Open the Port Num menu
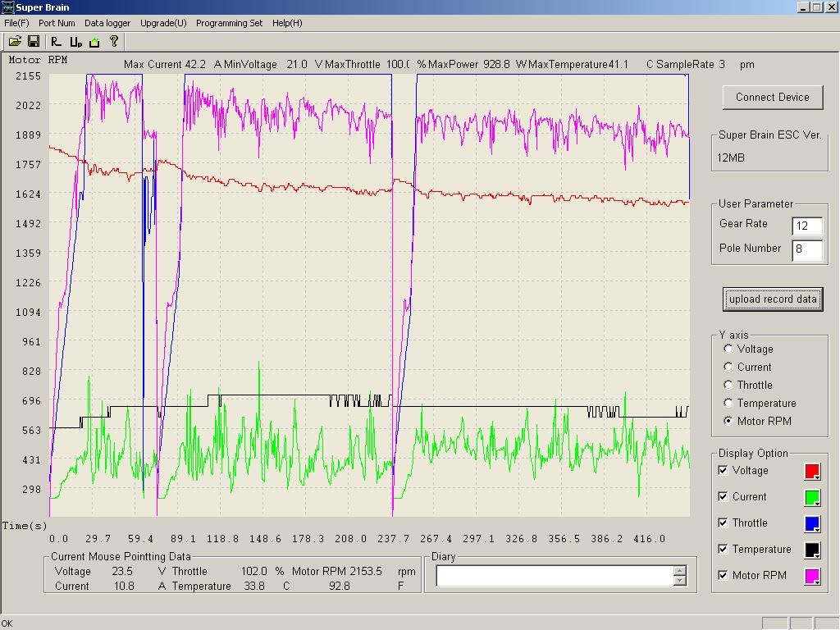840x630 pixels. tap(57, 23)
